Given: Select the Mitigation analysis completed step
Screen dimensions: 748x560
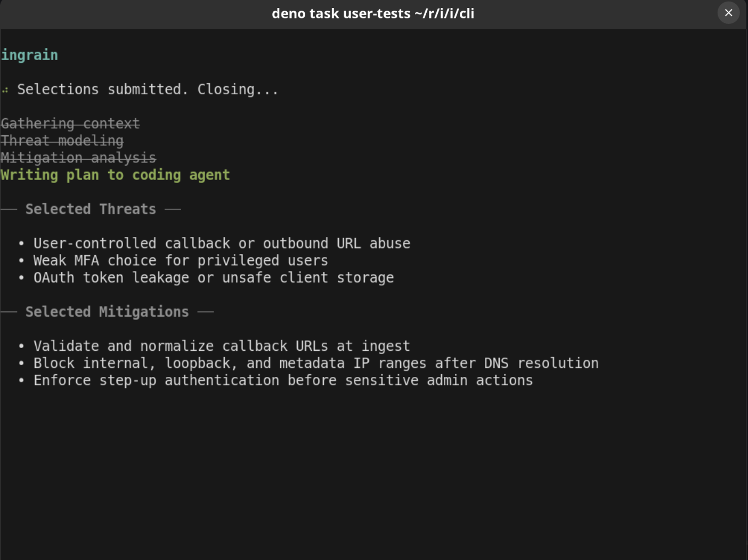Looking at the screenshot, I should tap(78, 158).
